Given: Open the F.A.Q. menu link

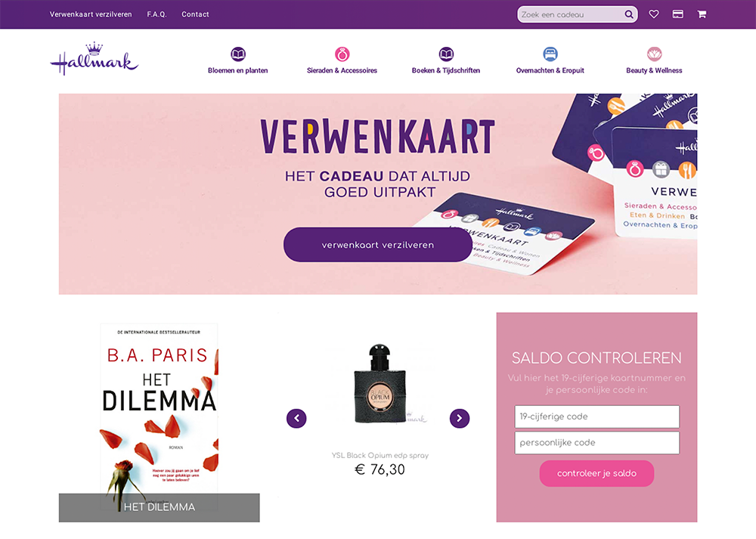Looking at the screenshot, I should tap(156, 14).
